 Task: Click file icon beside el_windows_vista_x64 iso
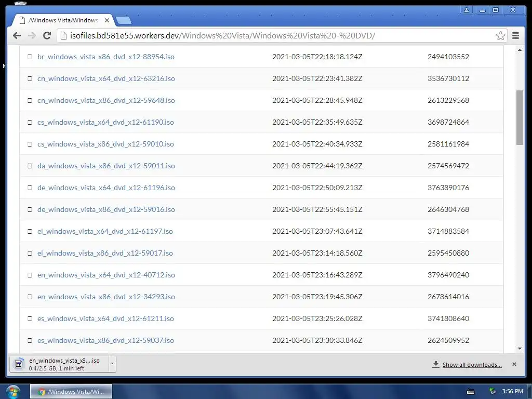[x=30, y=231]
